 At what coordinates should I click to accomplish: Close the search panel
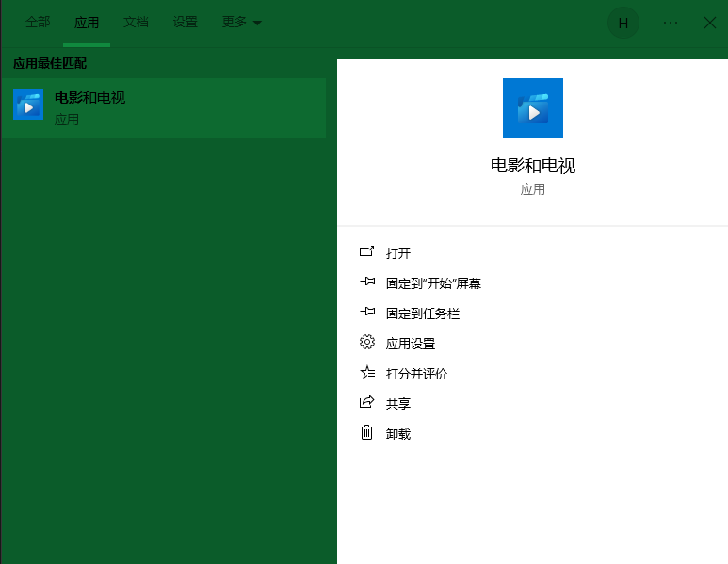tap(709, 23)
